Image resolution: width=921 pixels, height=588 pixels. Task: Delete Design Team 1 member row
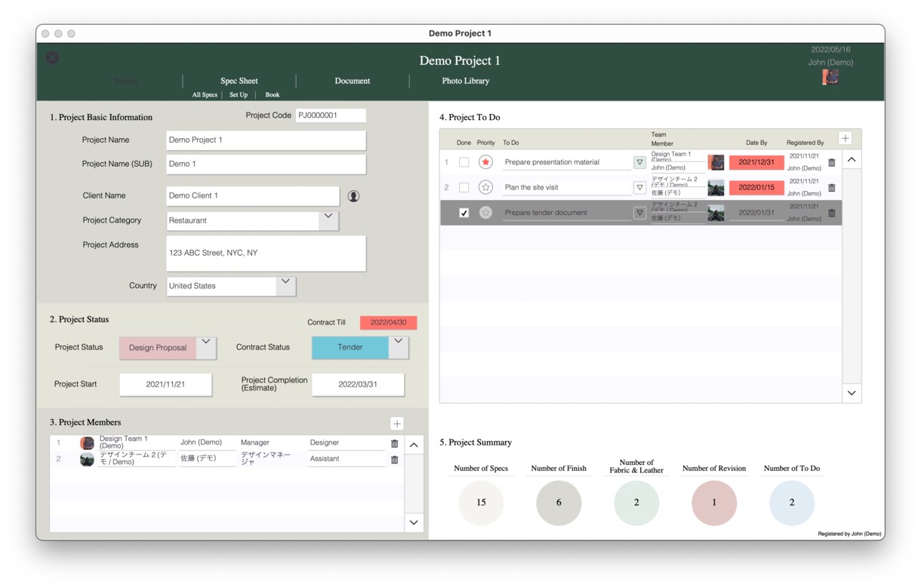click(x=394, y=443)
